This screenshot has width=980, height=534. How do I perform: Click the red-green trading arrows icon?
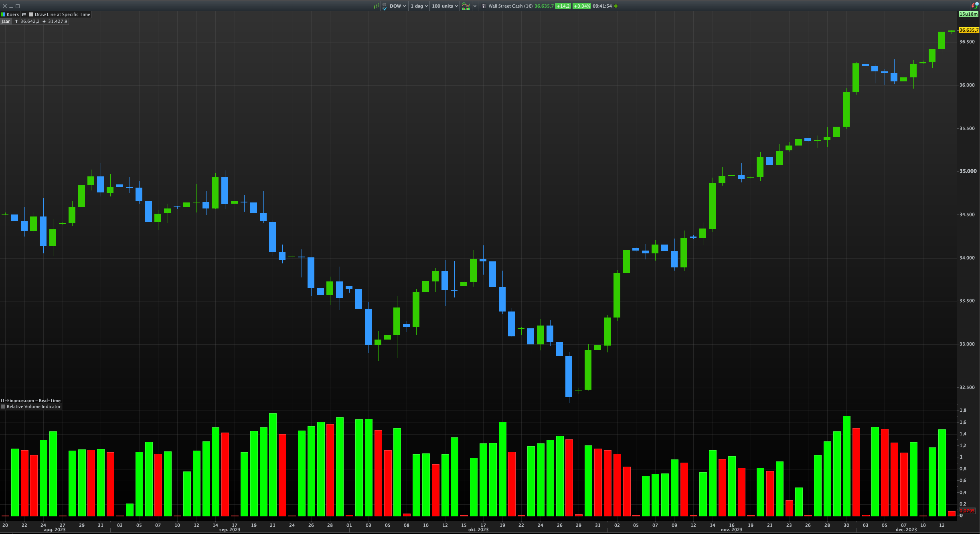[975, 6]
